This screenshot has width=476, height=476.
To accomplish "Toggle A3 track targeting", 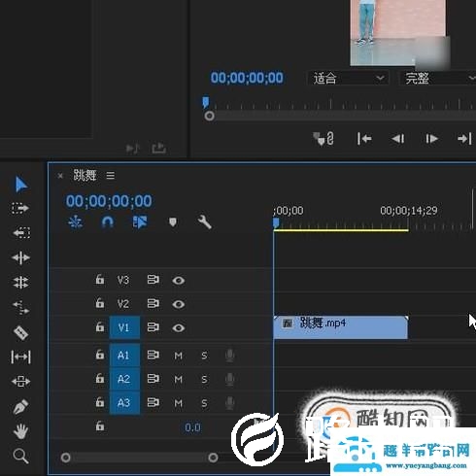I will [x=124, y=403].
